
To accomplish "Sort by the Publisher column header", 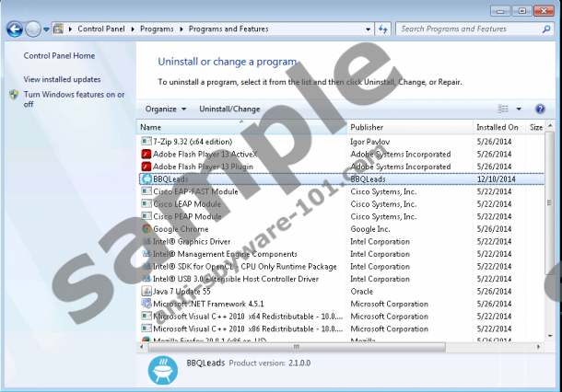I will pyautogui.click(x=369, y=127).
